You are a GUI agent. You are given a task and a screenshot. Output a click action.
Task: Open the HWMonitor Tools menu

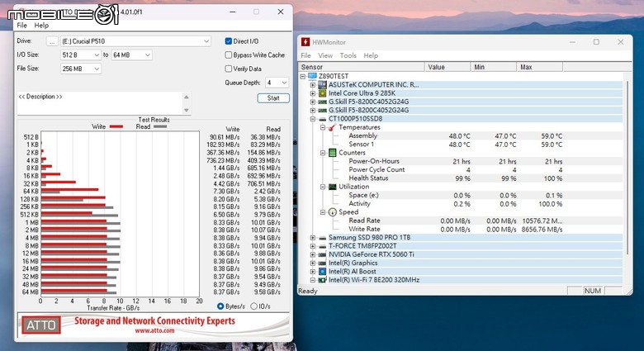point(348,55)
